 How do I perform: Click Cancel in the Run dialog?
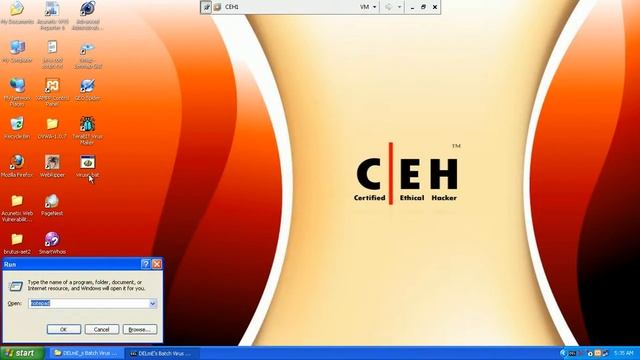[x=102, y=329]
